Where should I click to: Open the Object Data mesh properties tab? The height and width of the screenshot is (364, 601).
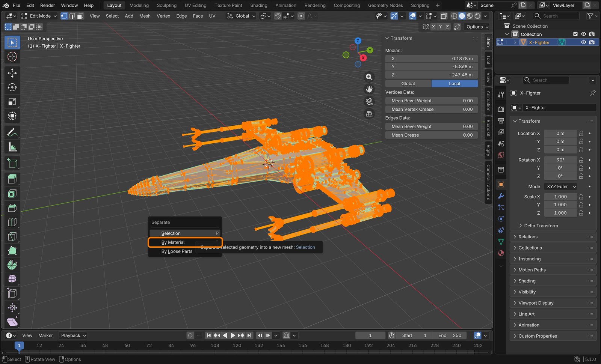501,242
